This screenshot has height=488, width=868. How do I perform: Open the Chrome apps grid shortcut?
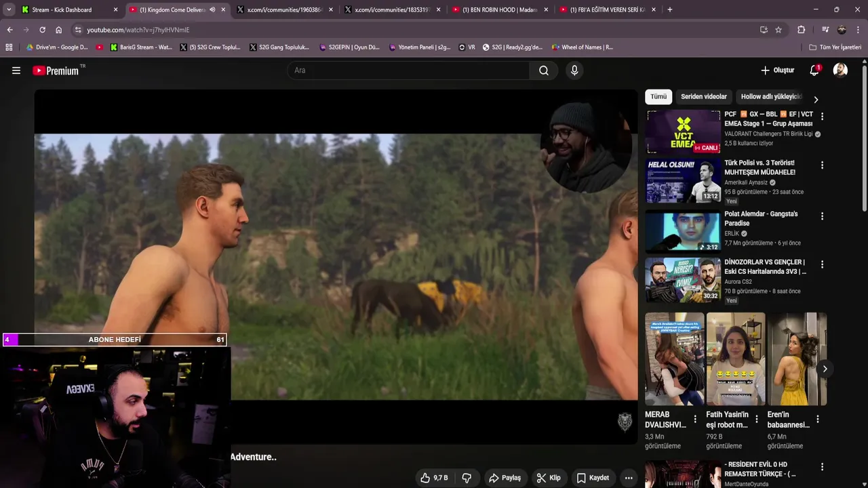[x=9, y=47]
